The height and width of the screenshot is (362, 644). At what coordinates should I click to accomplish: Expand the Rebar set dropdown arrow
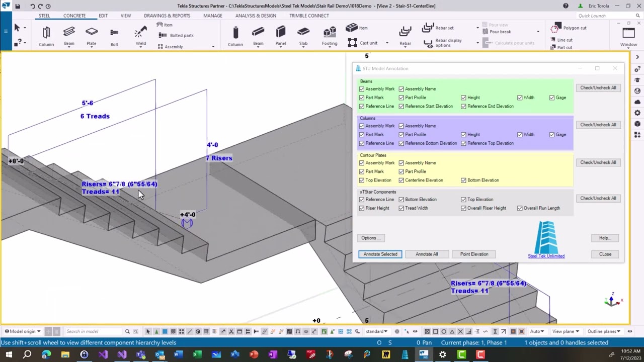pyautogui.click(x=477, y=28)
